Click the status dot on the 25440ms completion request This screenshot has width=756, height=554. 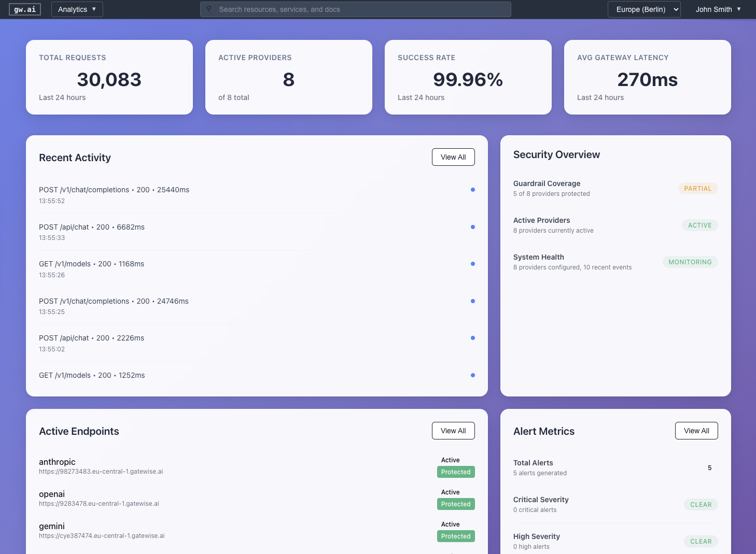point(472,190)
